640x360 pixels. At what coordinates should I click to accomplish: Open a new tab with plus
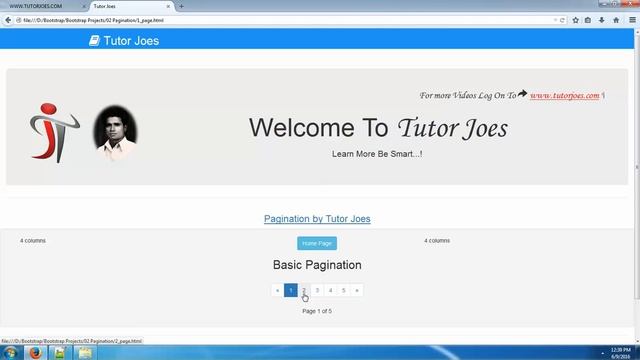pyautogui.click(x=182, y=6)
